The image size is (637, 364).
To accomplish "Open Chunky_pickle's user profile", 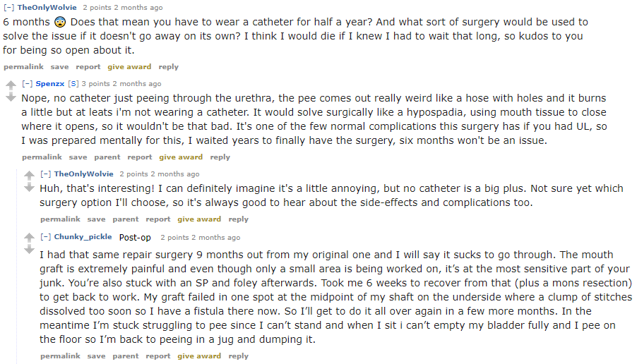I will tap(83, 237).
